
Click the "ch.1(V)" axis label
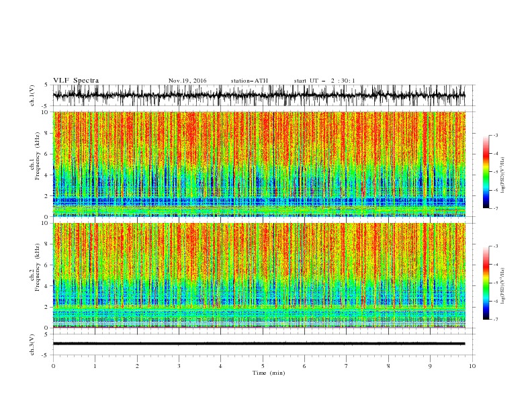coord(32,95)
